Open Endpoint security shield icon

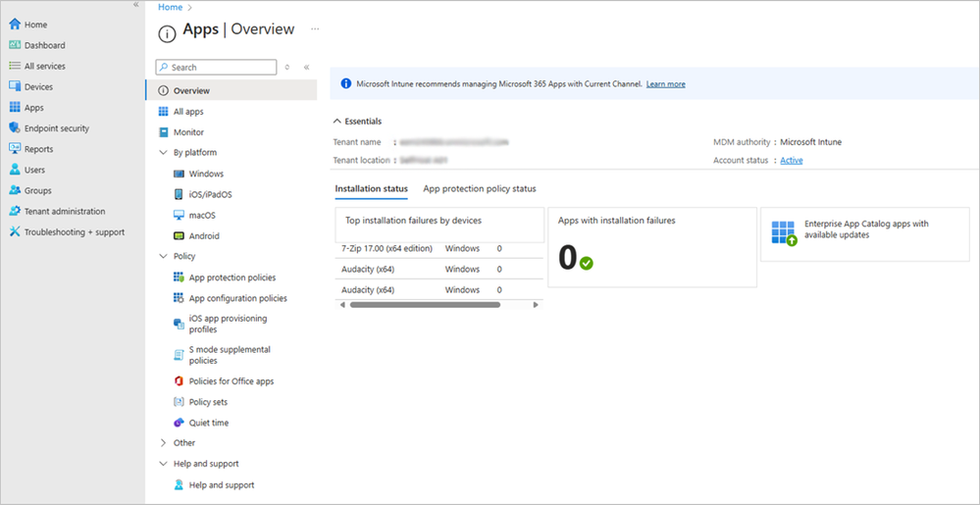click(15, 128)
